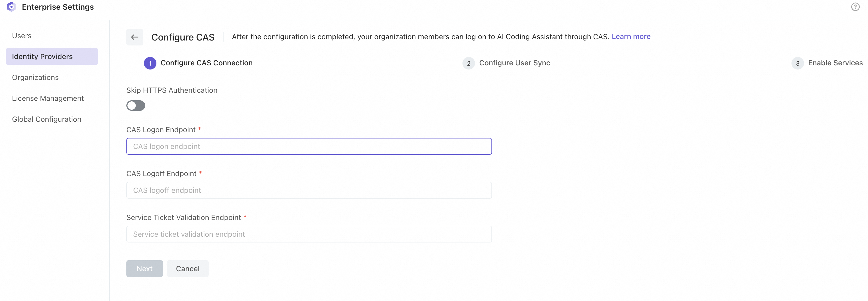The height and width of the screenshot is (301, 868).
Task: Click step 1 circle indicator
Action: pos(150,63)
